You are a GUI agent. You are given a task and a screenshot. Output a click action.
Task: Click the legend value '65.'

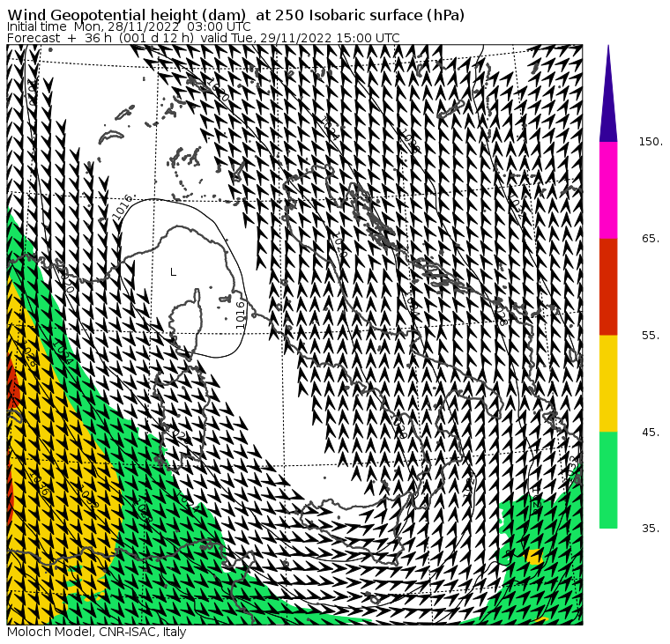pyautogui.click(x=651, y=238)
